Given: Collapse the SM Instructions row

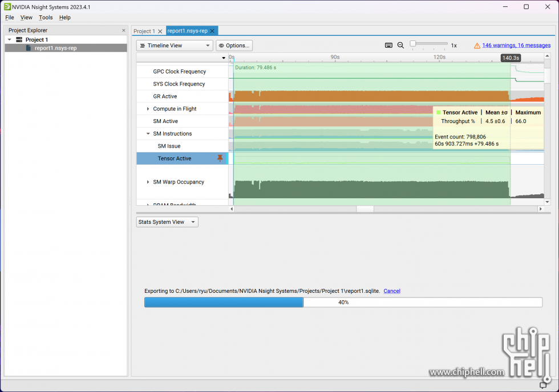Looking at the screenshot, I should pos(148,133).
